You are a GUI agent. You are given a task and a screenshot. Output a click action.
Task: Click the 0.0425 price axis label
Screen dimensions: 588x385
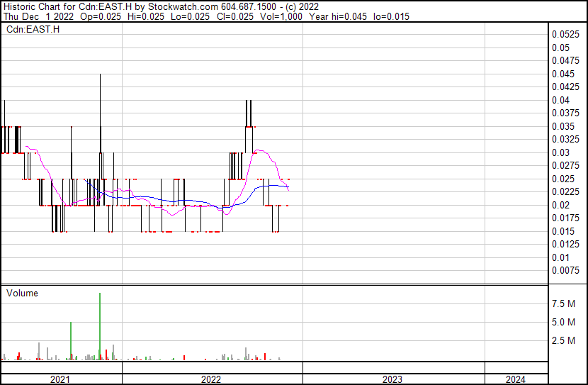tap(565, 87)
